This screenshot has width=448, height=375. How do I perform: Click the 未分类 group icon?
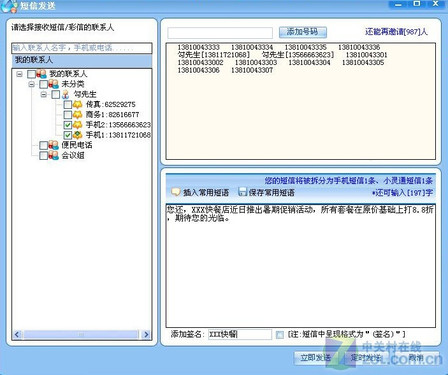tap(53, 84)
